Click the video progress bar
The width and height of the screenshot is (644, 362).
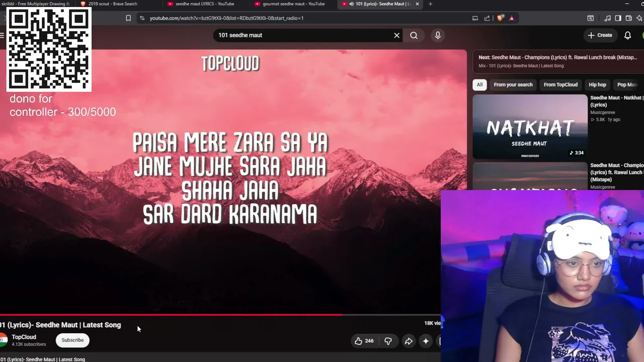tap(220, 315)
